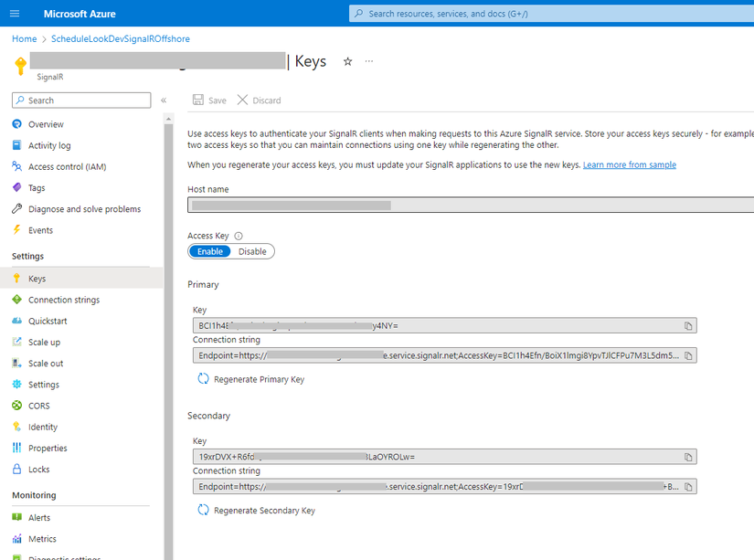
Task: Click the Properties bars icon
Action: (x=16, y=448)
